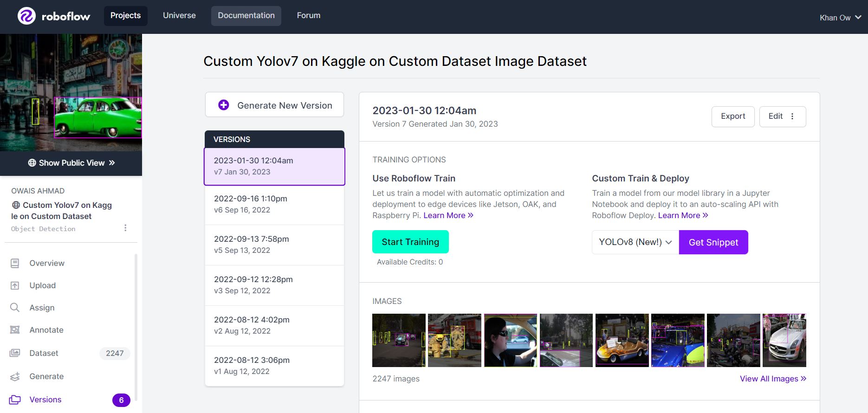Viewport: 868px width, 413px height.
Task: Click the Generate sidebar icon
Action: [x=15, y=376]
